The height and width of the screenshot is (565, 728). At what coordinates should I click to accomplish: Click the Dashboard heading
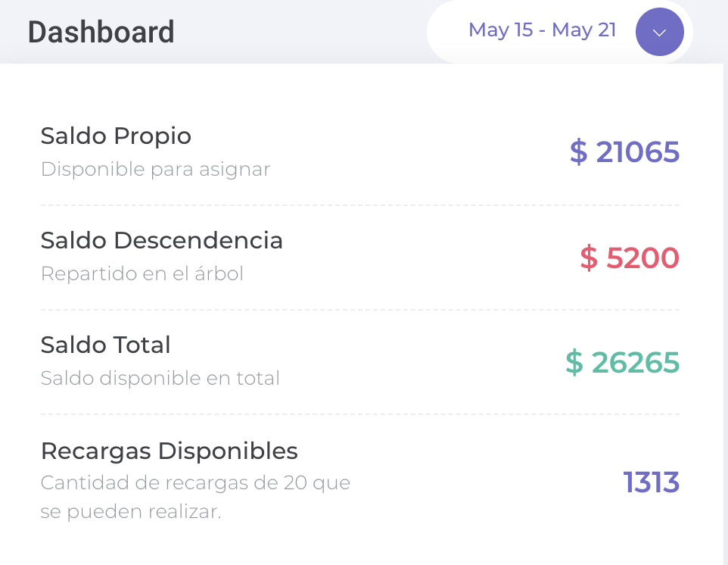(101, 32)
